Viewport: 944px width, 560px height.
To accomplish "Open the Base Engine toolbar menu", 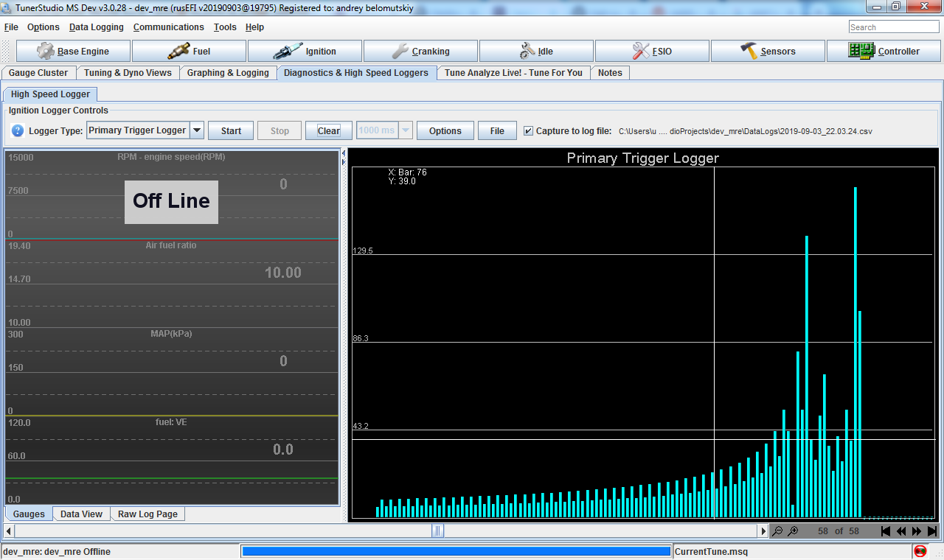I will (x=73, y=52).
